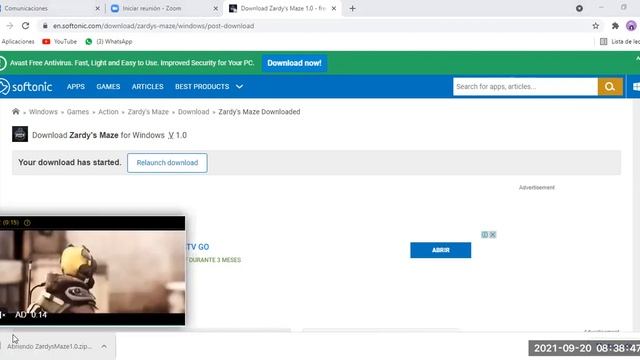
Task: Close the Comunicaciones tab
Action: tap(98, 8)
